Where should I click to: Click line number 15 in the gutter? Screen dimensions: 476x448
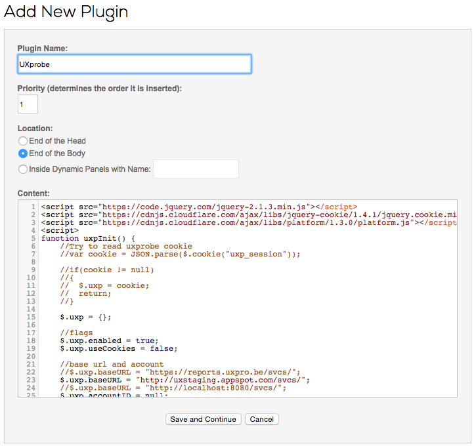[x=31, y=317]
